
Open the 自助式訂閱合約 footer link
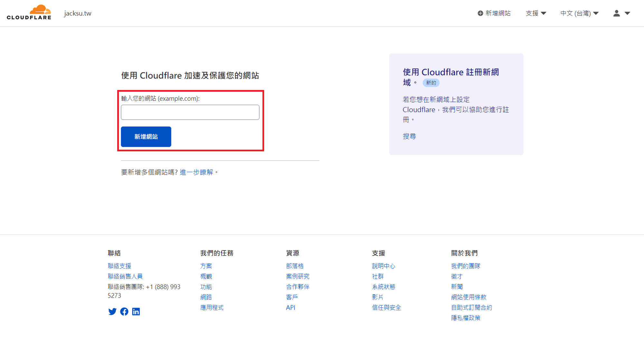pyautogui.click(x=472, y=308)
